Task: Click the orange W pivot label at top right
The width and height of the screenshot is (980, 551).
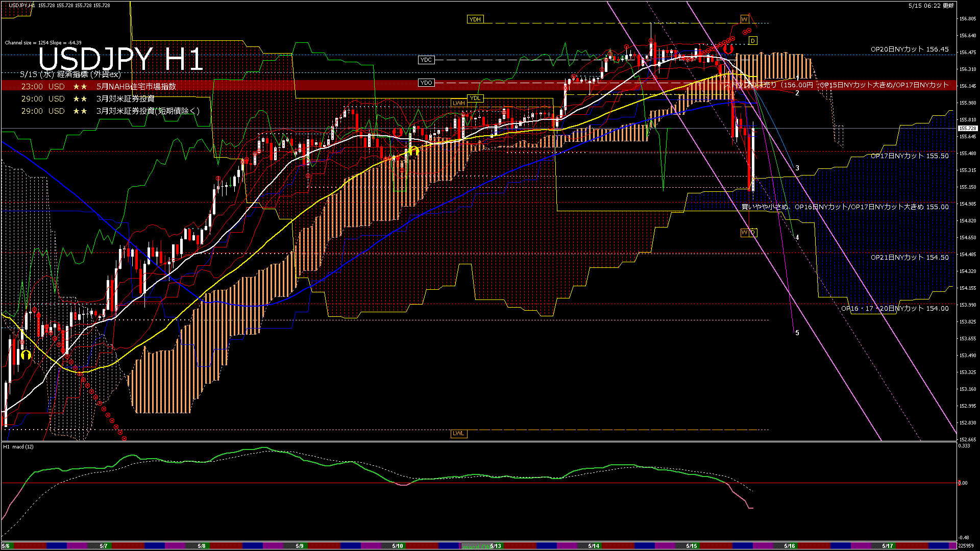Action: pyautogui.click(x=744, y=19)
